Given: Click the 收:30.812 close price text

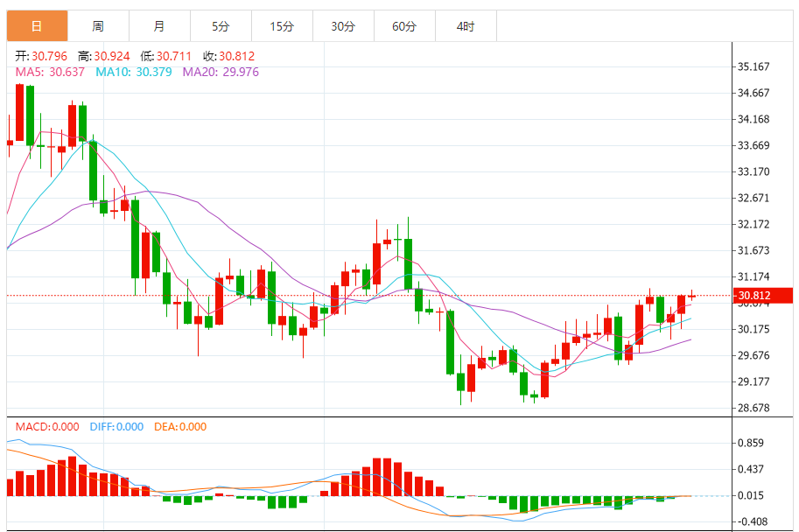Looking at the screenshot, I should [x=228, y=56].
